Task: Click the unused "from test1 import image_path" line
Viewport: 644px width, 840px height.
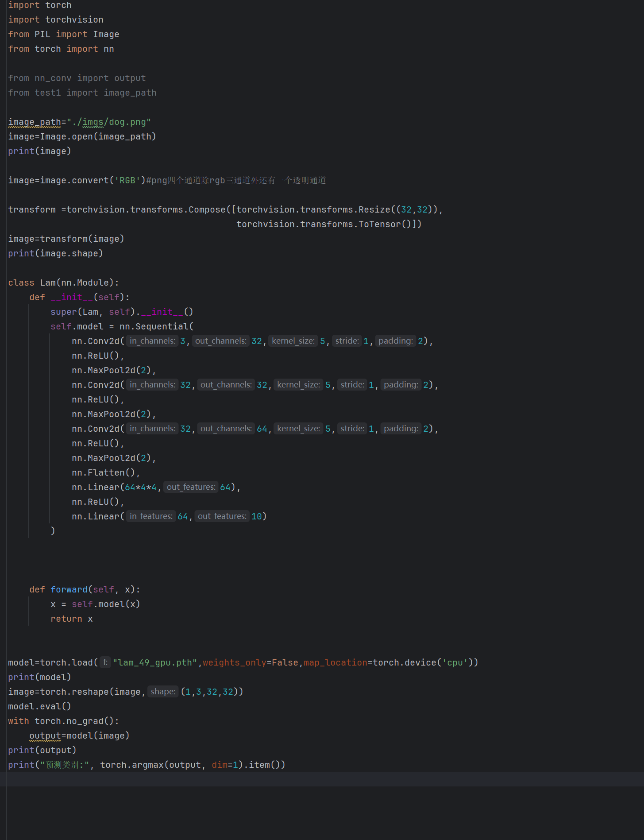Action: coord(82,93)
